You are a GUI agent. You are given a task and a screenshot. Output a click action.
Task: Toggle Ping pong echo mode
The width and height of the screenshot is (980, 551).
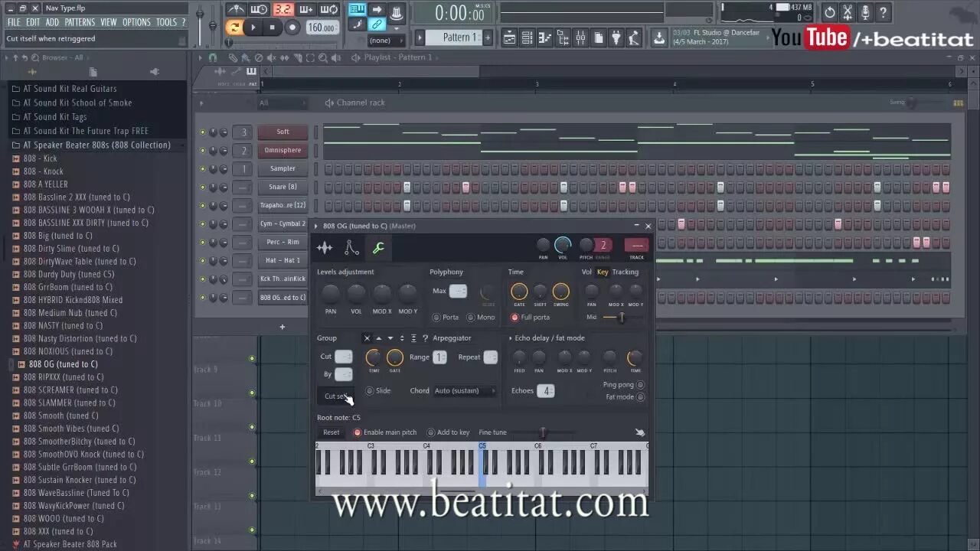641,385
